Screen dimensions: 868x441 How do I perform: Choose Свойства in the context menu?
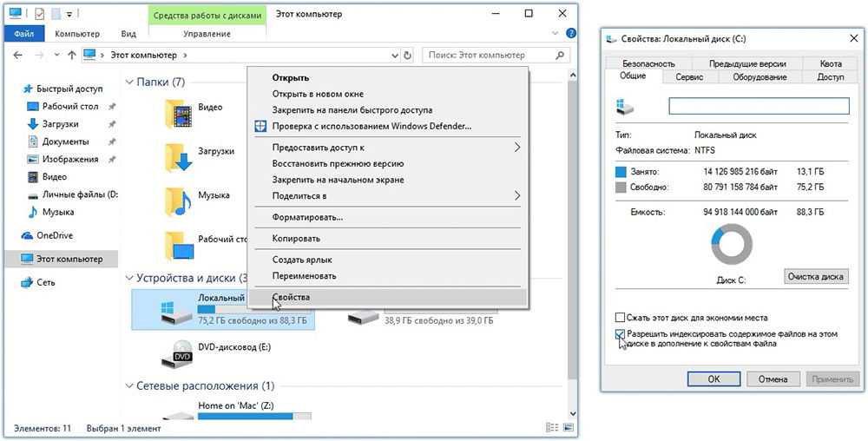pyautogui.click(x=387, y=297)
